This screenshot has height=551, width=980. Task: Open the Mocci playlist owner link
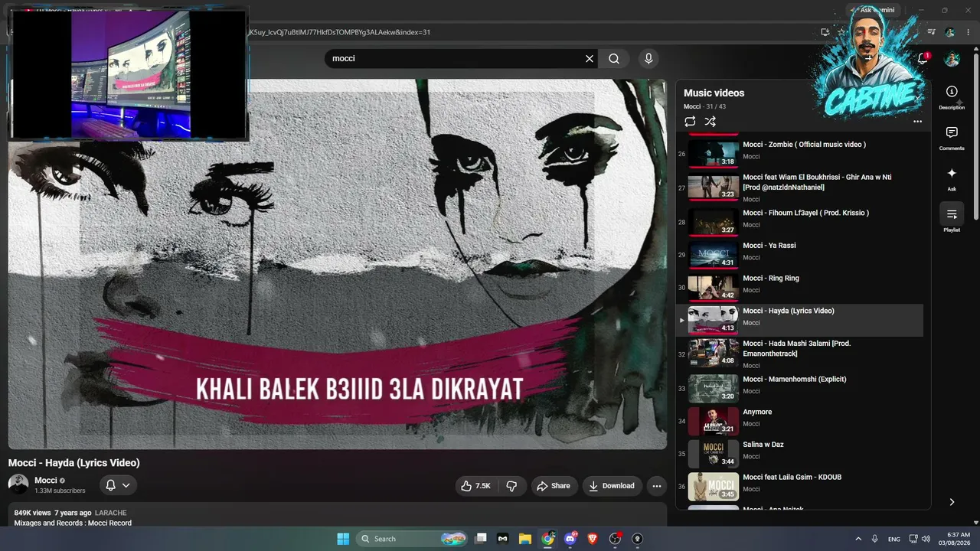pos(692,106)
